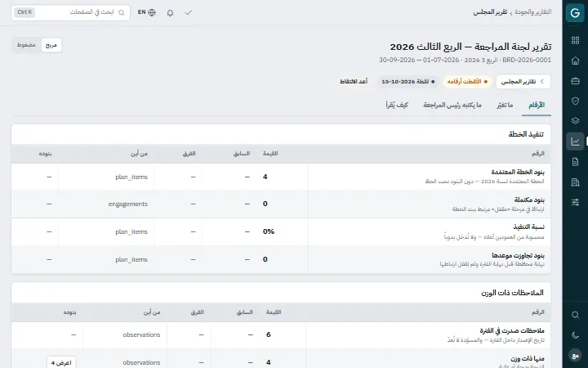Click row label منها ذات وزن

[528, 359]
